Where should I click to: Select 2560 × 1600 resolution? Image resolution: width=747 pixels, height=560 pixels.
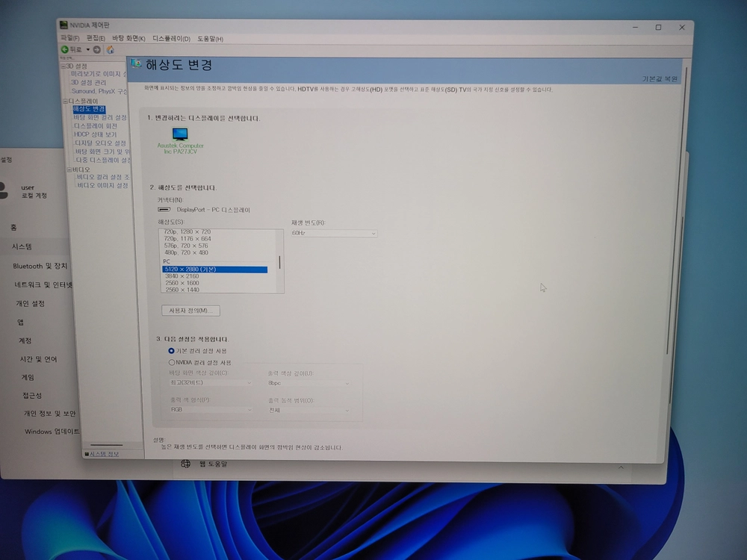pyautogui.click(x=182, y=283)
